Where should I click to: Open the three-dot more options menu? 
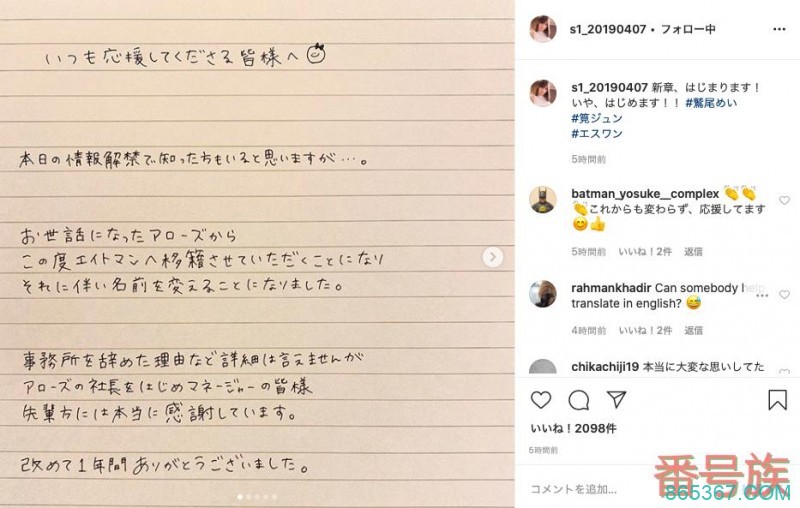tap(779, 30)
